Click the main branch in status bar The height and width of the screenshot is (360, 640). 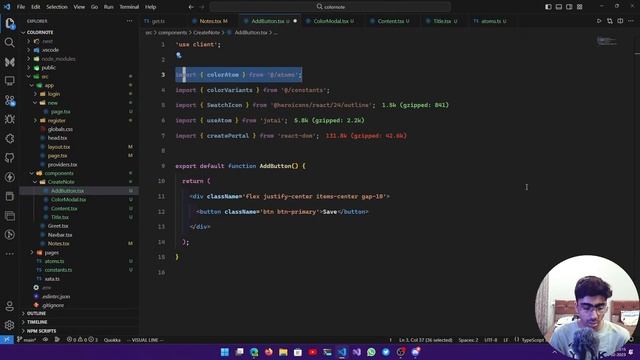click(27, 340)
